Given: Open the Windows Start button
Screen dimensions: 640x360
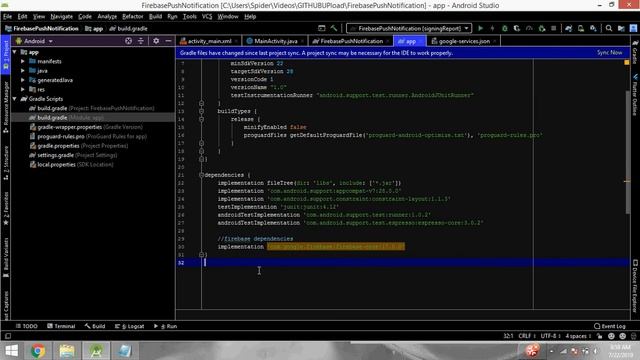Looking at the screenshot, I should click(x=11, y=351).
